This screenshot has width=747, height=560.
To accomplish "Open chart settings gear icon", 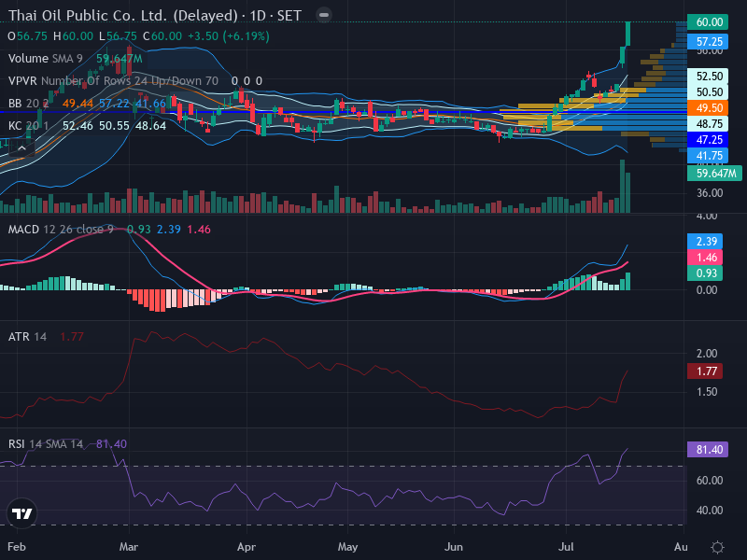I will pos(717,547).
